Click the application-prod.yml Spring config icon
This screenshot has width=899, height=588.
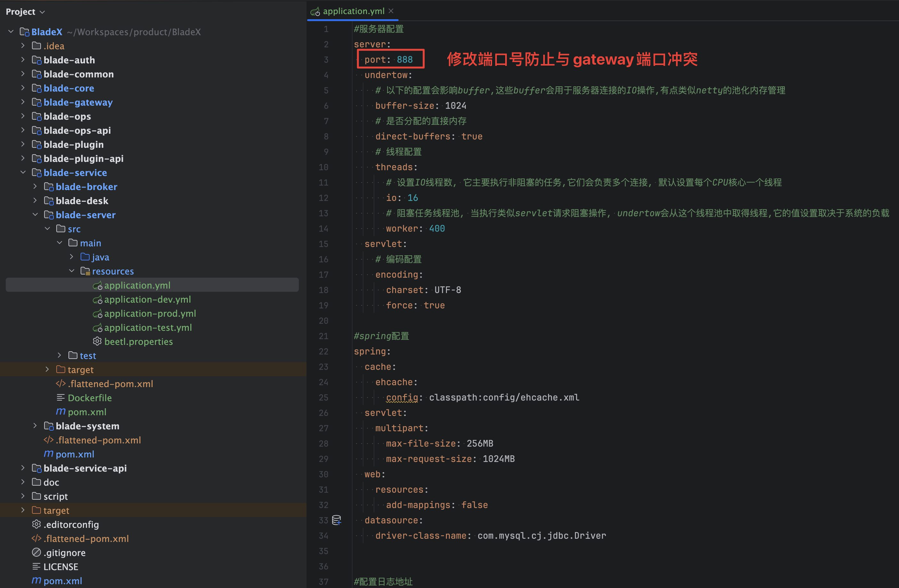point(98,314)
